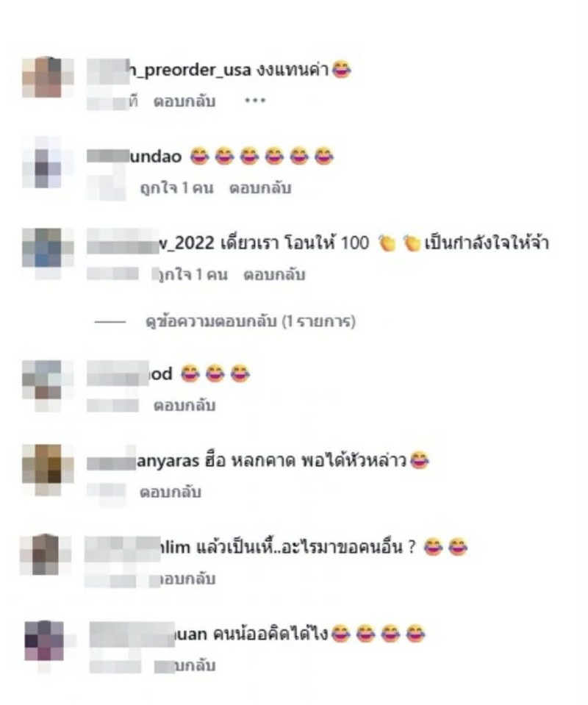View likes on the _2022 comment (ถูกใจ 1 คน)
Screen dimensions: 588x705
pos(190,275)
